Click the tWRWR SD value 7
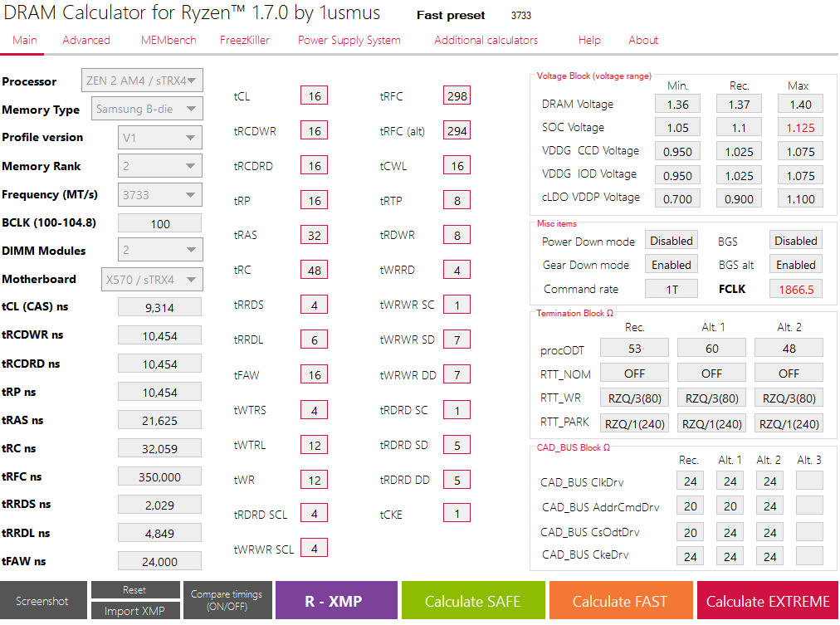This screenshot has width=840, height=625. 457,339
